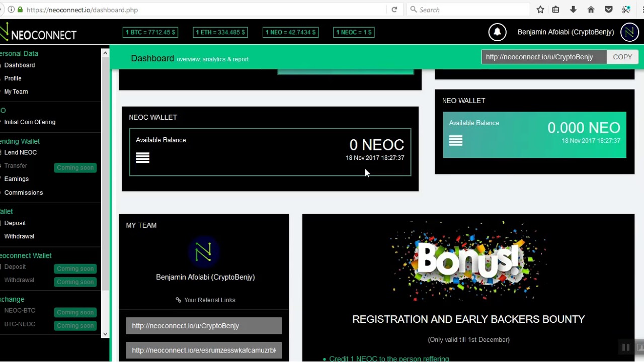This screenshot has width=644, height=362.
Task: Open the notifications bell
Action: [497, 32]
